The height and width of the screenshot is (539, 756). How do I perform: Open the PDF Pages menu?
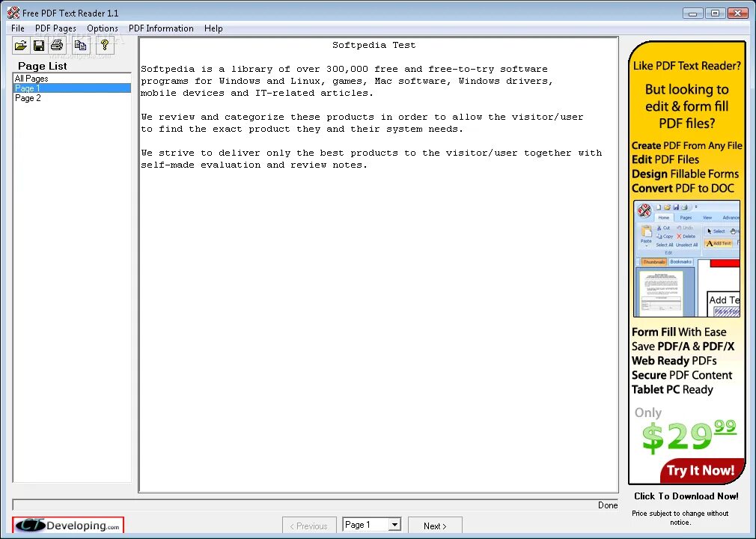click(55, 28)
